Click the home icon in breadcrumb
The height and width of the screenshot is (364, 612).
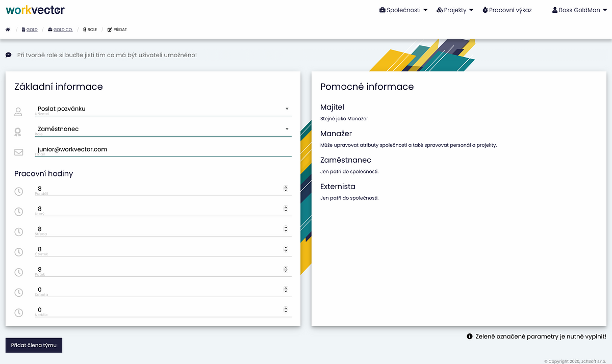pyautogui.click(x=8, y=30)
